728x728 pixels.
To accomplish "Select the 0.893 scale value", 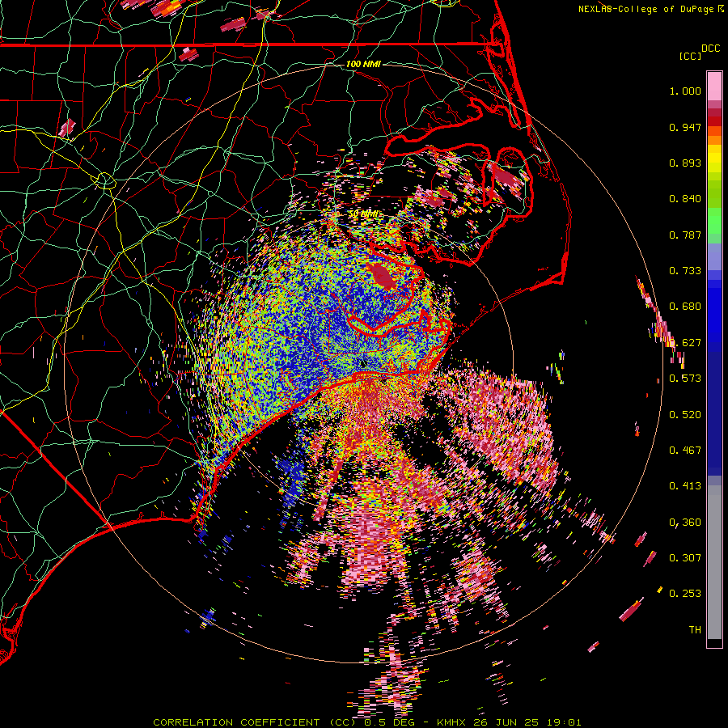I will [x=685, y=163].
